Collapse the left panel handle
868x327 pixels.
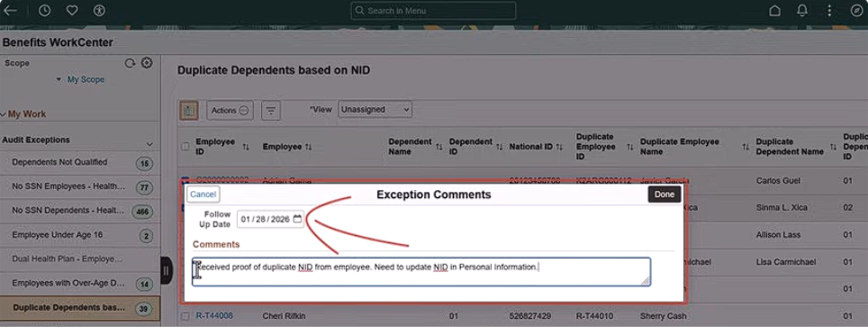point(166,270)
